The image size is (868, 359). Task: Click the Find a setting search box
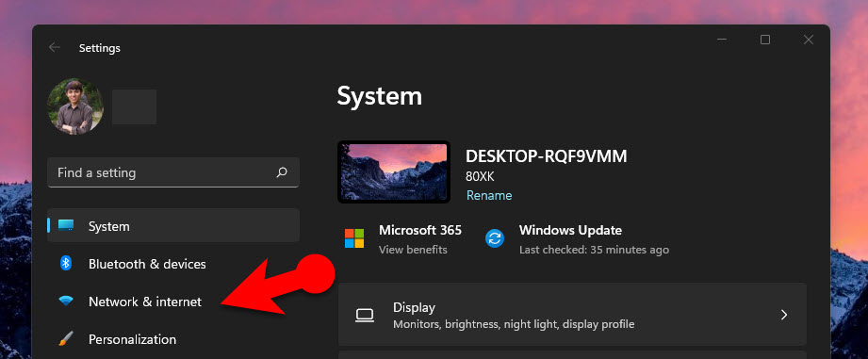click(x=173, y=172)
